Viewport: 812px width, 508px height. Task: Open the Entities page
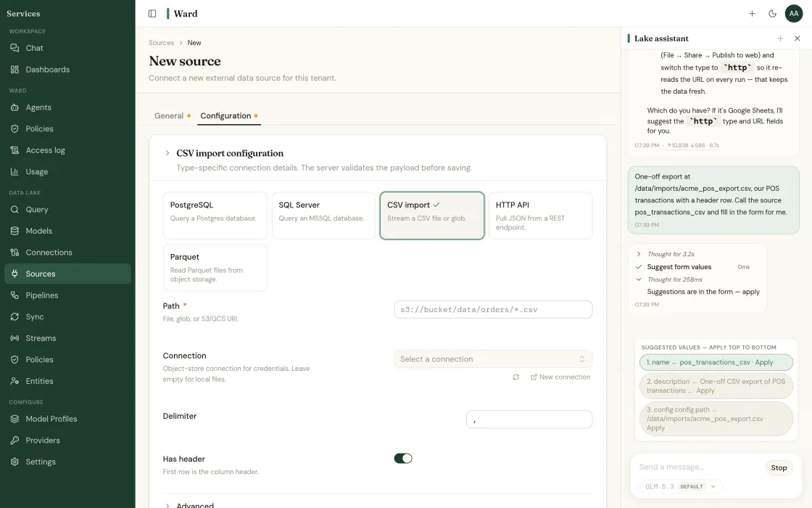(x=67, y=381)
